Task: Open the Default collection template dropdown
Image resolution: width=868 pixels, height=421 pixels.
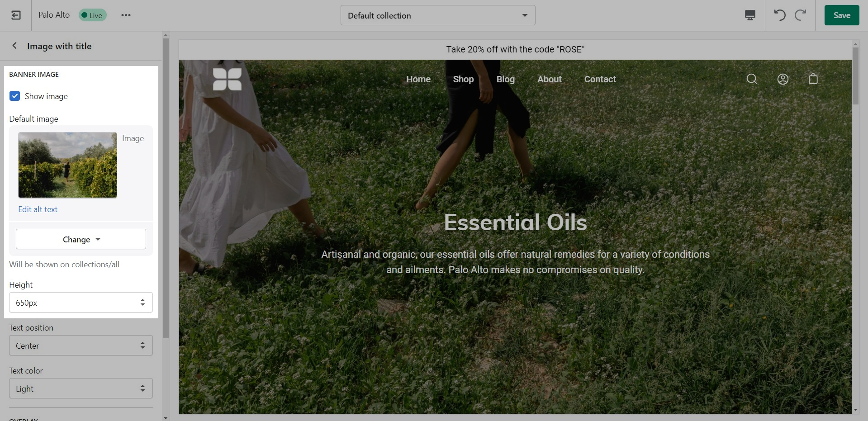Action: point(437,15)
